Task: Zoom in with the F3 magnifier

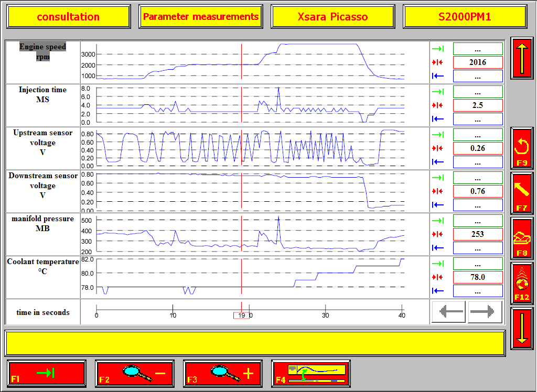Action: [x=222, y=374]
